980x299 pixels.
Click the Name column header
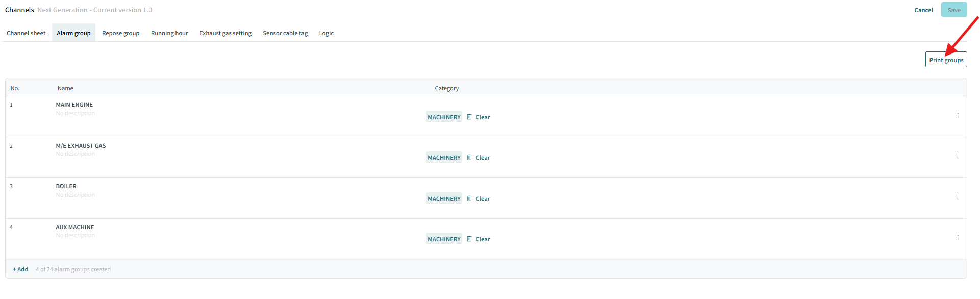pyautogui.click(x=65, y=88)
